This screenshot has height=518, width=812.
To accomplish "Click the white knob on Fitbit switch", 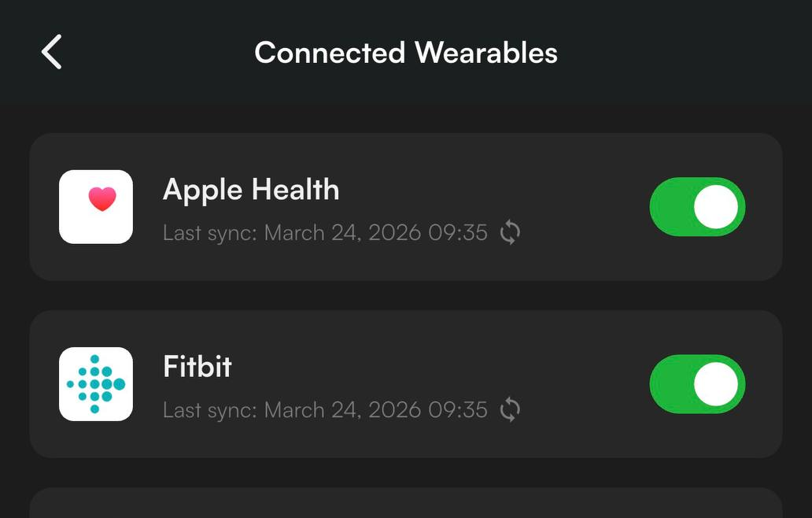I will coord(716,384).
